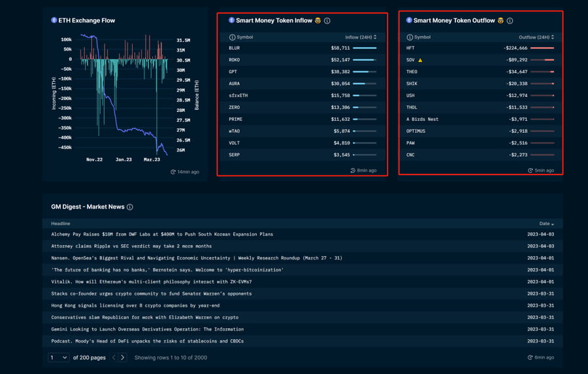Image resolution: width=588 pixels, height=374 pixels.
Task: Go to the previous news page arrow
Action: coord(114,358)
